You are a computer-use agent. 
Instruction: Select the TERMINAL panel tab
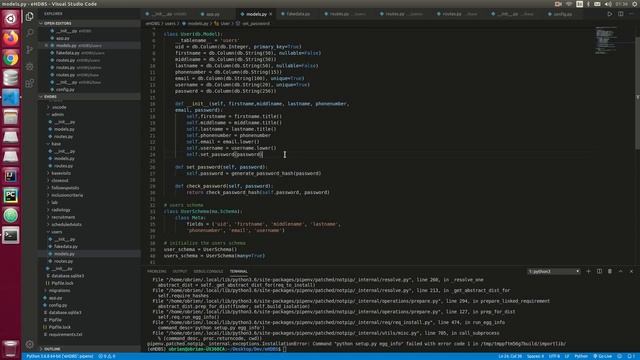[238, 271]
